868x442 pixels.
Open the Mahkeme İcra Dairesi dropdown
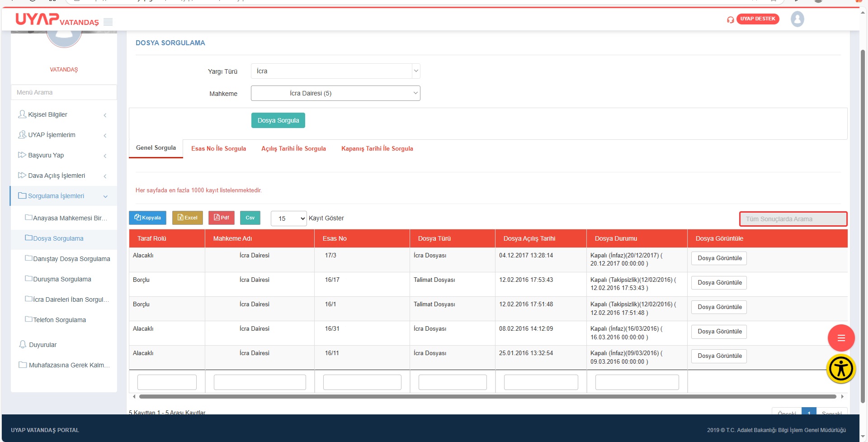pos(335,93)
